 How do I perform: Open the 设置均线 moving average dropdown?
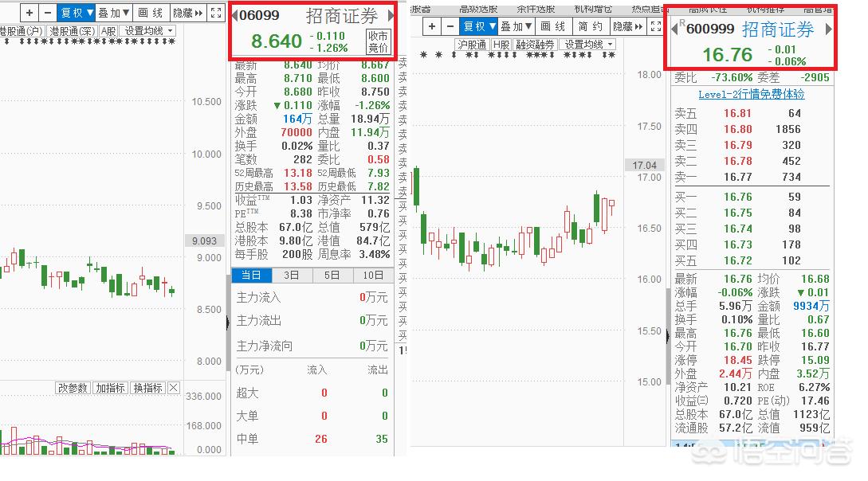tap(148, 30)
